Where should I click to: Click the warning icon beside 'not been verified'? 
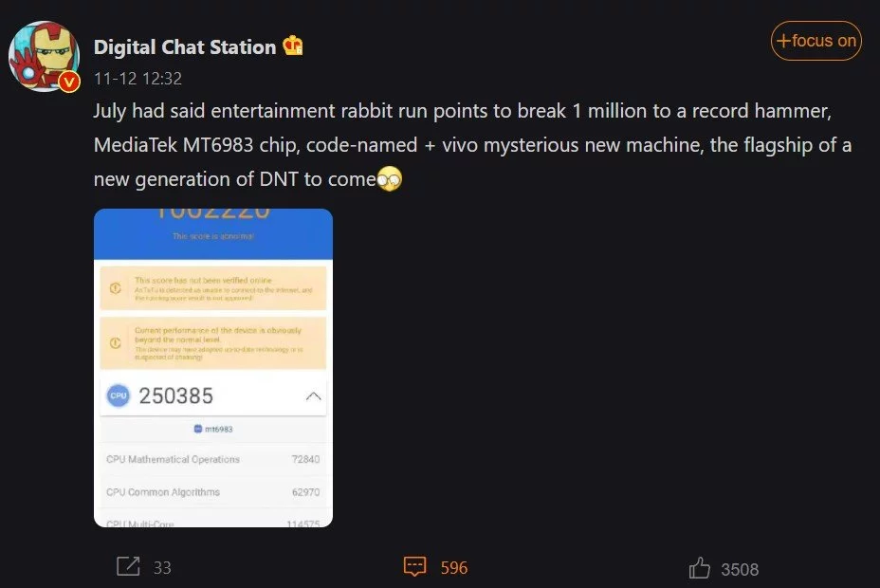click(116, 288)
